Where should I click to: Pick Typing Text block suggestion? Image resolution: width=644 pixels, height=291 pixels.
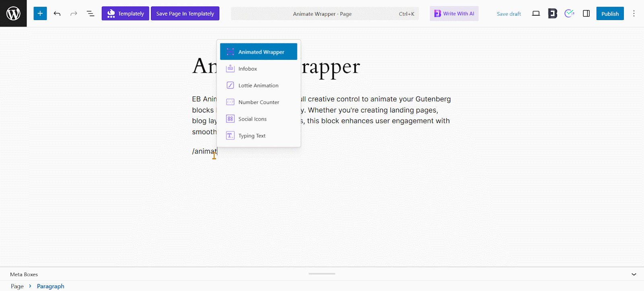click(259, 135)
